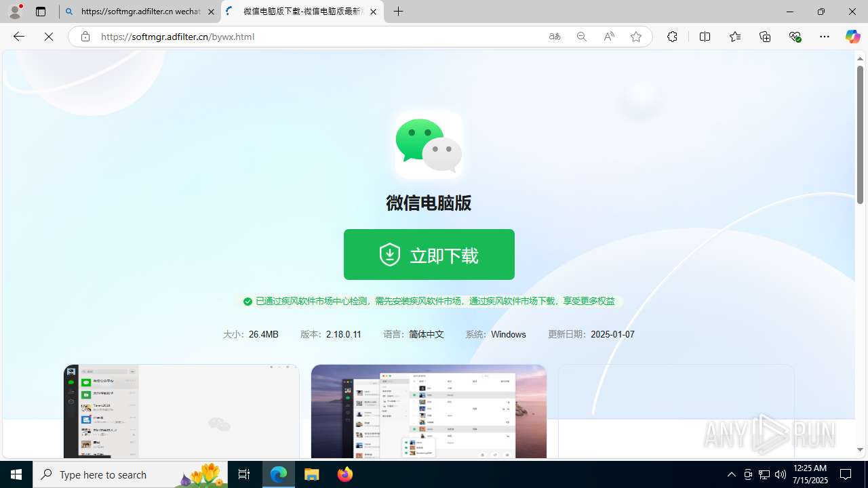Image resolution: width=868 pixels, height=488 pixels.
Task: Stop loading the page
Action: (49, 37)
